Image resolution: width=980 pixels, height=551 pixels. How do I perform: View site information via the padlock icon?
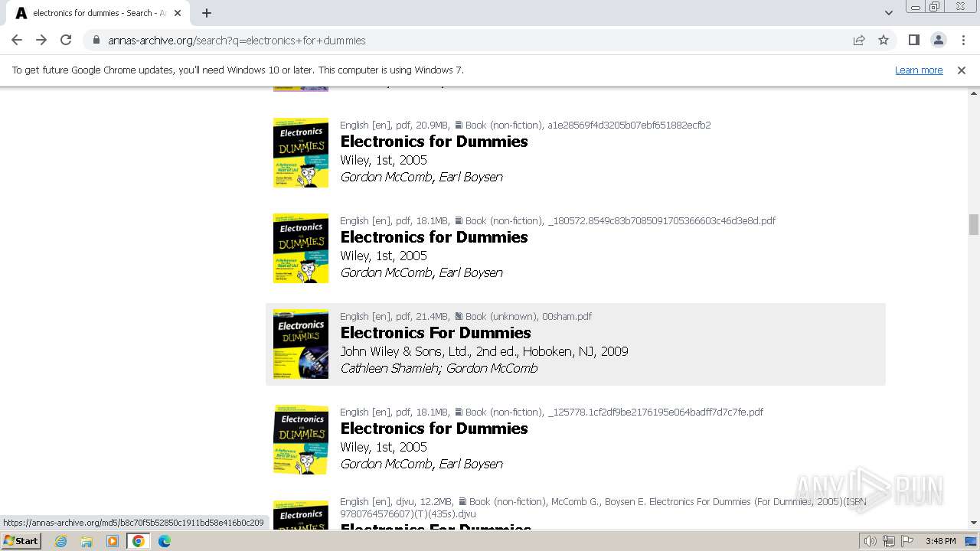click(x=96, y=40)
